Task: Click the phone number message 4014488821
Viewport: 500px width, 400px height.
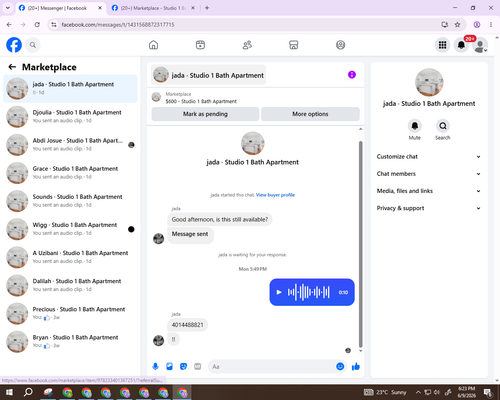Action: (187, 325)
